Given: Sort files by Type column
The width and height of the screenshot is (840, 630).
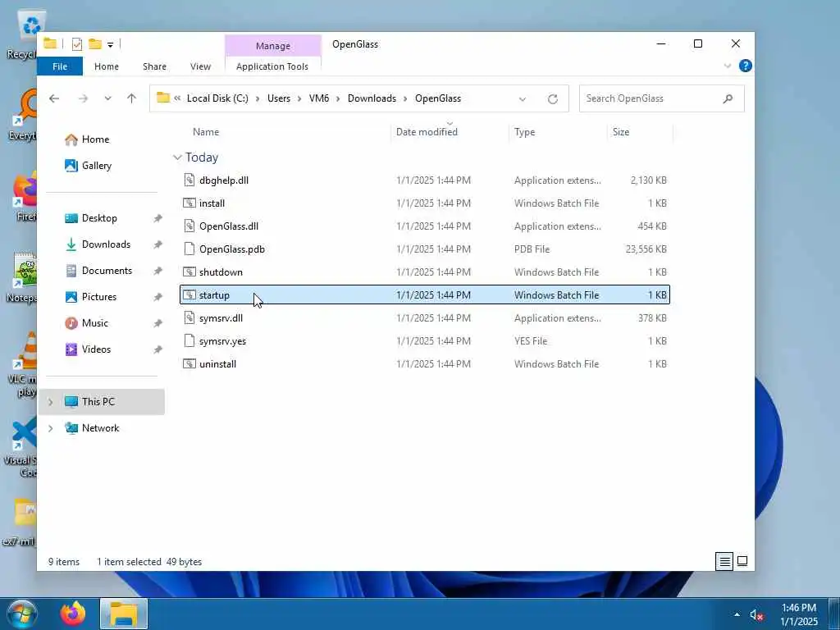Looking at the screenshot, I should (x=524, y=132).
